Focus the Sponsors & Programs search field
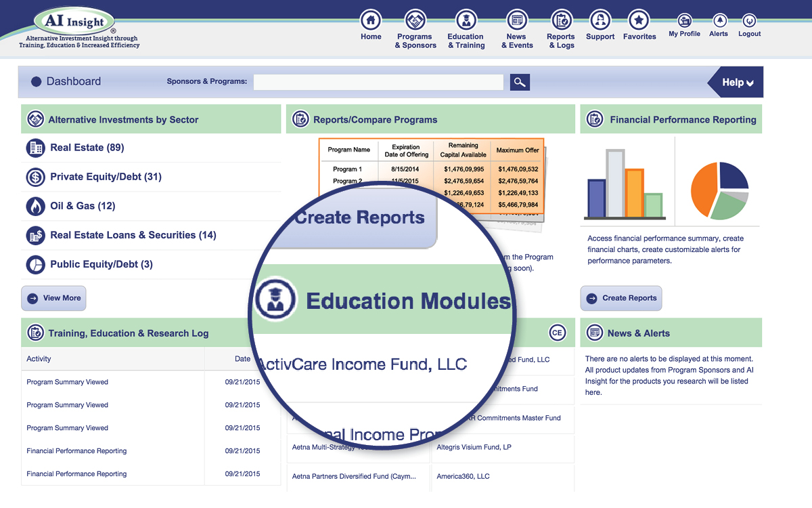This screenshot has width=812, height=508. coord(378,82)
